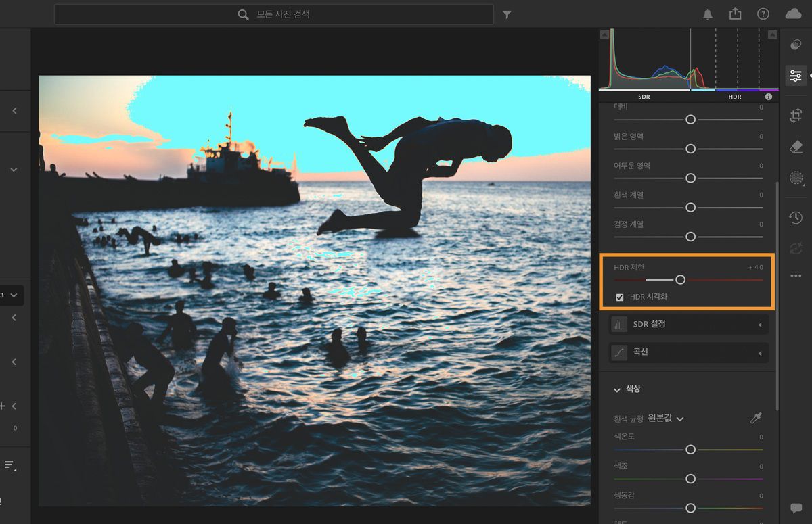Open the Crop and Rotate tool
The width and height of the screenshot is (812, 524).
796,116
